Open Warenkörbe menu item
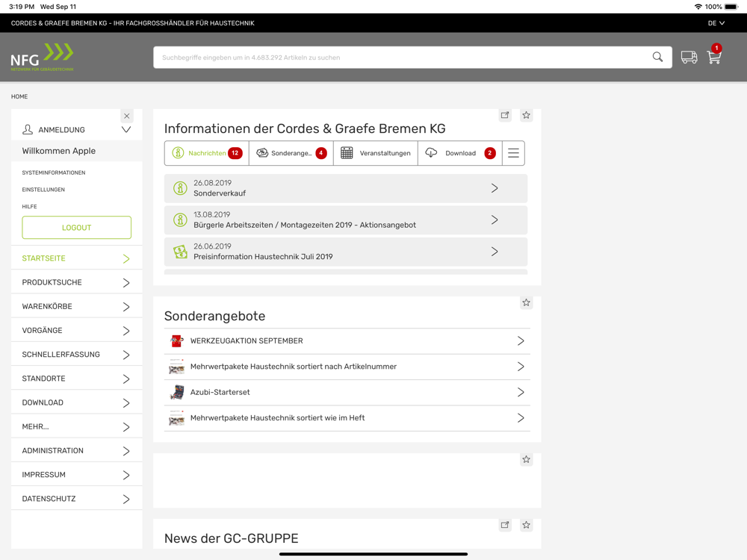Image resolution: width=747 pixels, height=560 pixels. [76, 306]
